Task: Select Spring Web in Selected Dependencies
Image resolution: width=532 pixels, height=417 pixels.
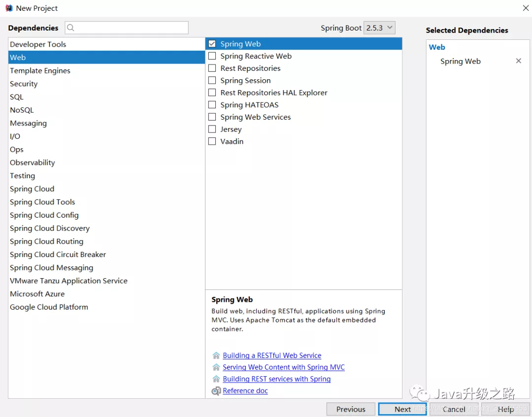Action: (x=461, y=62)
